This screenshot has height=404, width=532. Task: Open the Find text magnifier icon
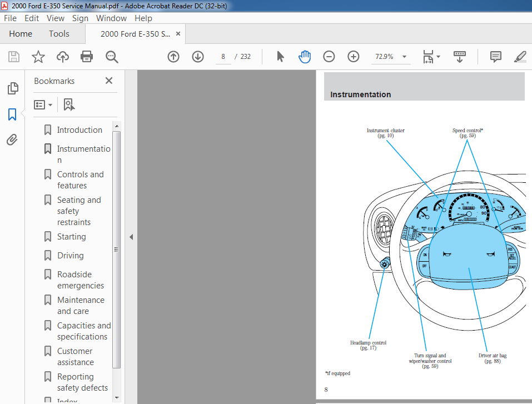(x=112, y=57)
